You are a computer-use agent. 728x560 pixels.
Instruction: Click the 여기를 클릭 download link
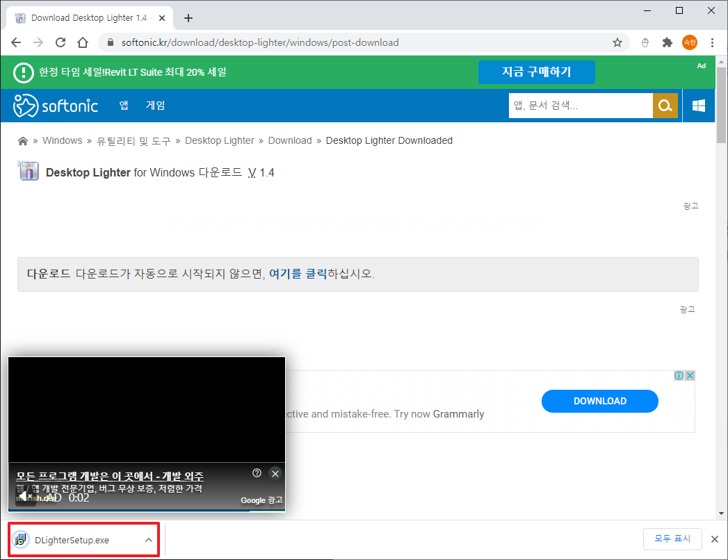pos(298,274)
